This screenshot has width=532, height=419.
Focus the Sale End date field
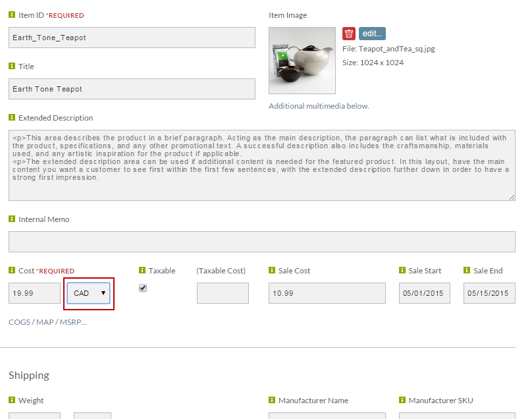489,293
